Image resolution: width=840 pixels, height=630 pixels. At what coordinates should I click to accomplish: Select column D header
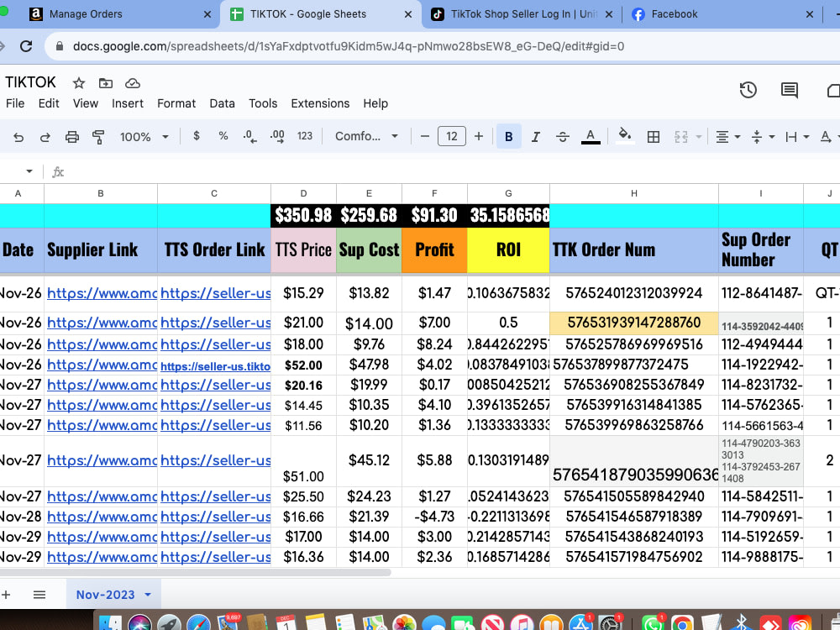coord(303,193)
